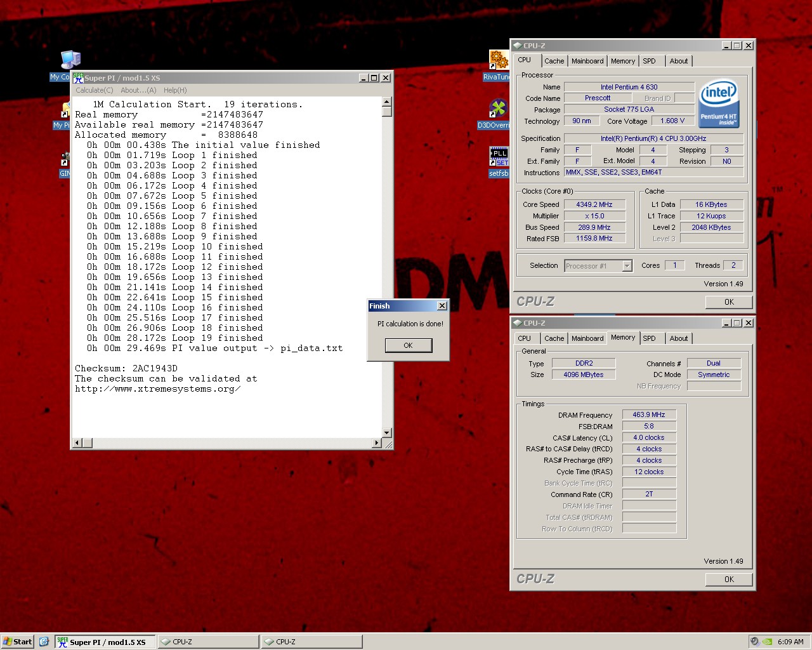This screenshot has height=650, width=812.
Task: Click Multiplier value x 15.0
Action: point(594,216)
